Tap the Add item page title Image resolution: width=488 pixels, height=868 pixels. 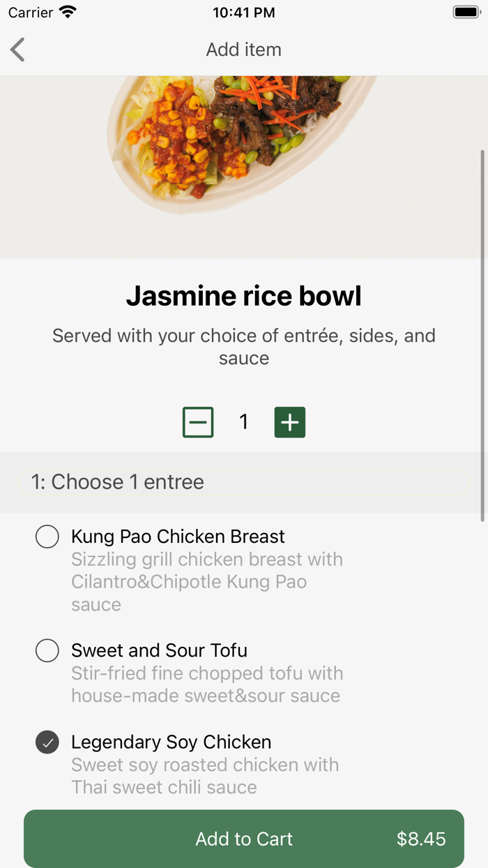pos(244,50)
